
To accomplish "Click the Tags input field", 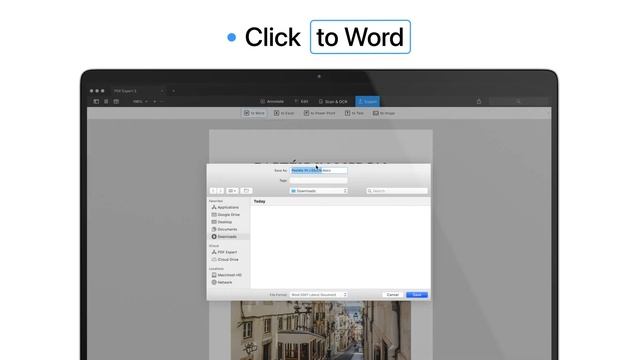I will [x=318, y=180].
